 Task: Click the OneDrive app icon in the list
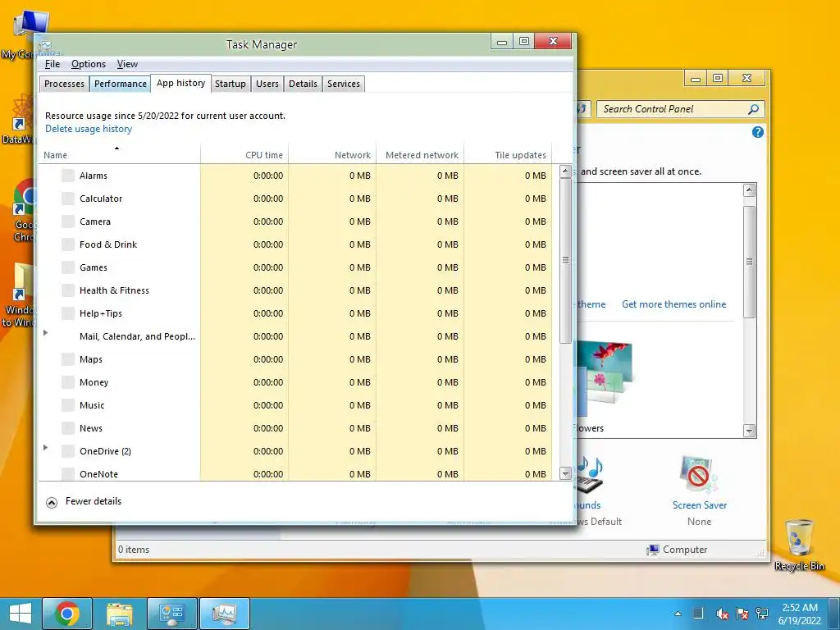coord(68,451)
